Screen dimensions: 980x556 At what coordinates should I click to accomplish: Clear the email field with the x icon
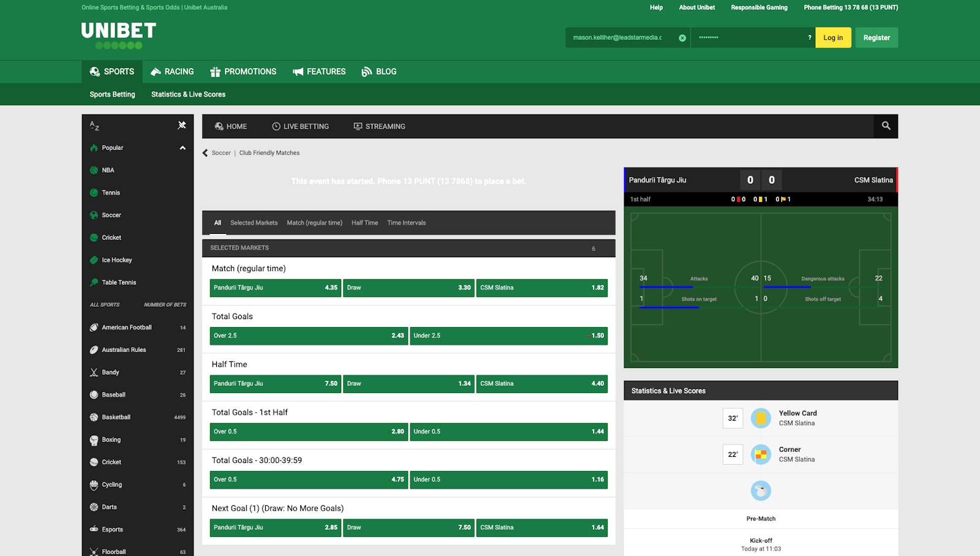682,37
